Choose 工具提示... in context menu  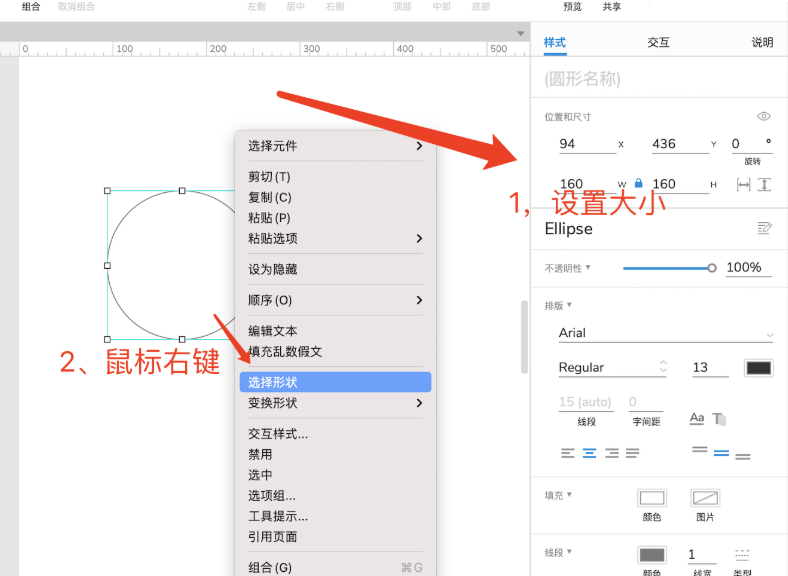point(335,516)
